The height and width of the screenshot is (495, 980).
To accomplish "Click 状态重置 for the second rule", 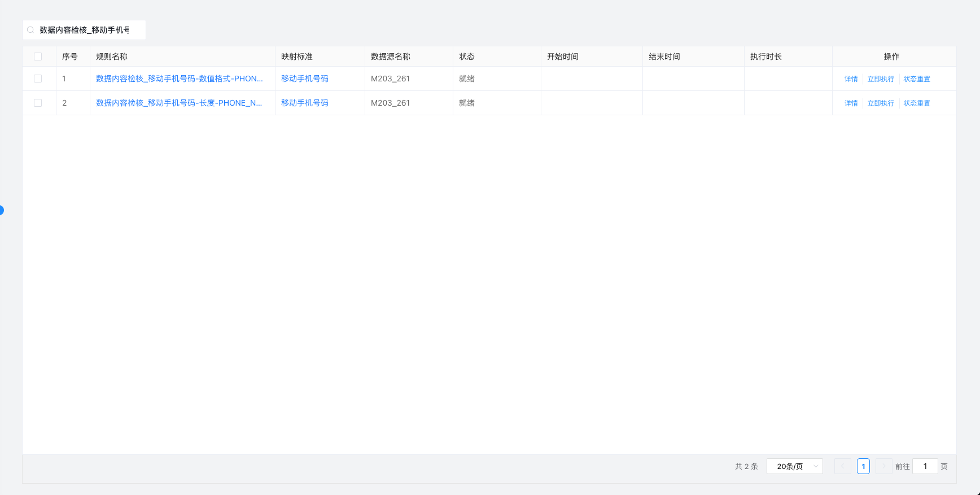I will coord(916,103).
